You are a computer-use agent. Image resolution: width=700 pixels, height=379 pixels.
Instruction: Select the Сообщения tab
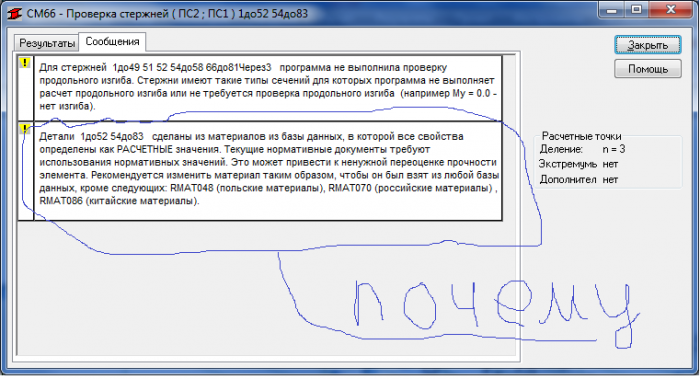point(112,42)
